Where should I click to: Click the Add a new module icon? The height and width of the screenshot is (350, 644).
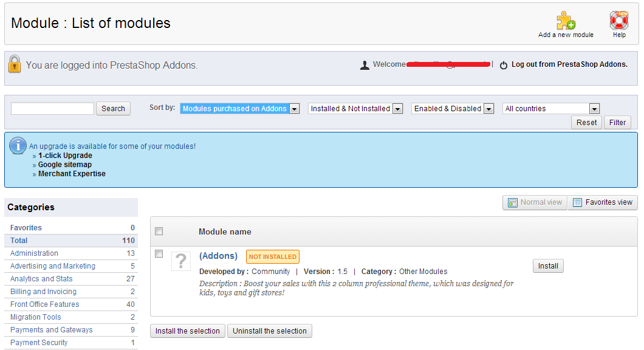tap(566, 21)
